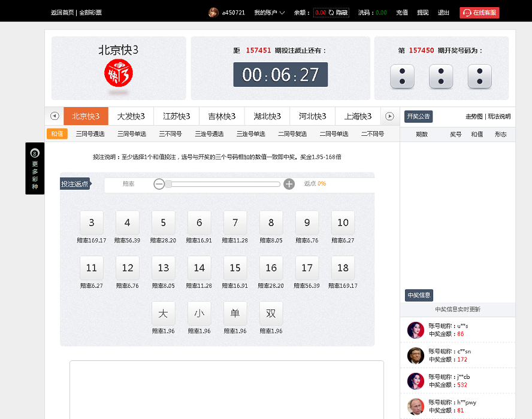This screenshot has width=532, height=419.
Task: Toggle the 大 betting option
Action: [x=163, y=312]
